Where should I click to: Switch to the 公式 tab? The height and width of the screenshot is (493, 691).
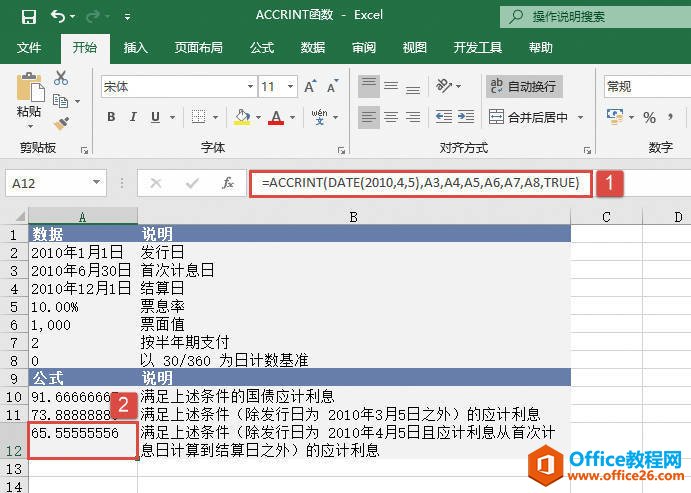coord(262,48)
